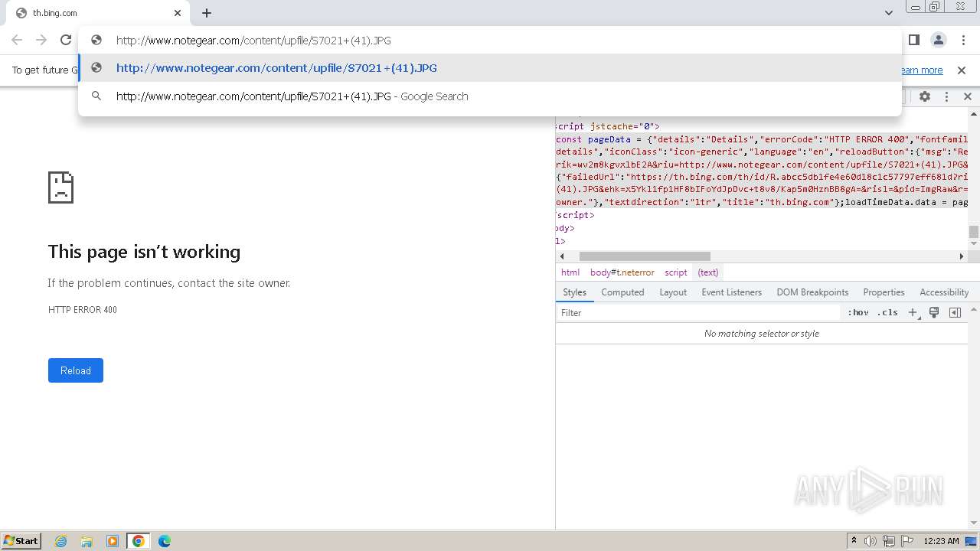Click the Action Center flag tray icon

pyautogui.click(x=907, y=541)
